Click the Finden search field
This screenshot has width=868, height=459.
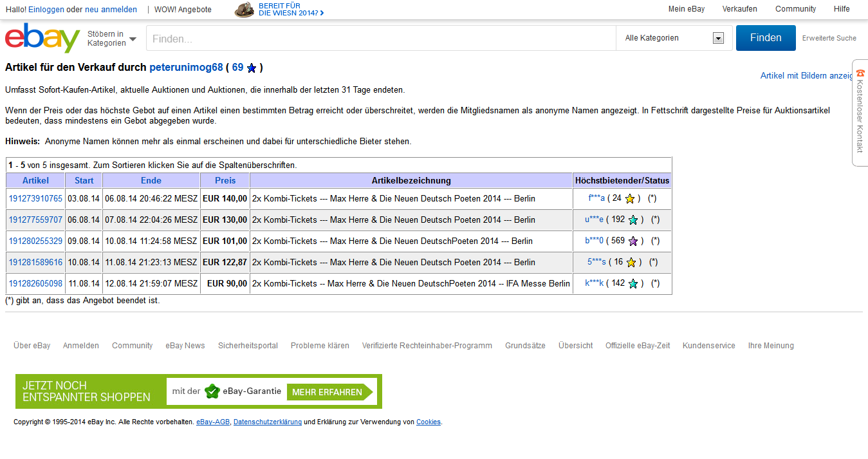[x=381, y=39]
